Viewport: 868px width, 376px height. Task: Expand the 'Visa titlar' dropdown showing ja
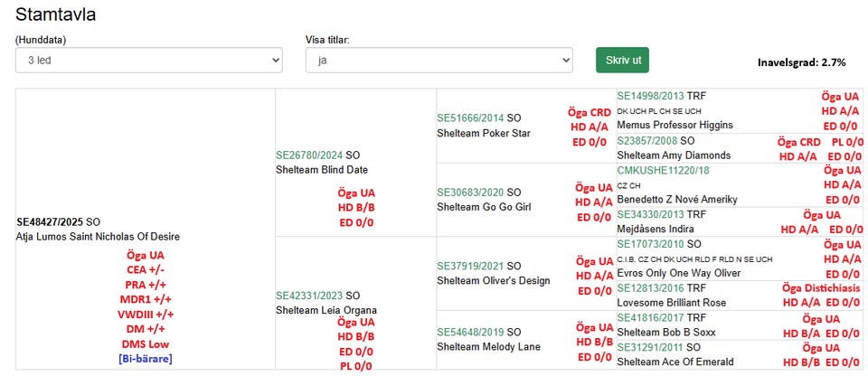(x=439, y=61)
